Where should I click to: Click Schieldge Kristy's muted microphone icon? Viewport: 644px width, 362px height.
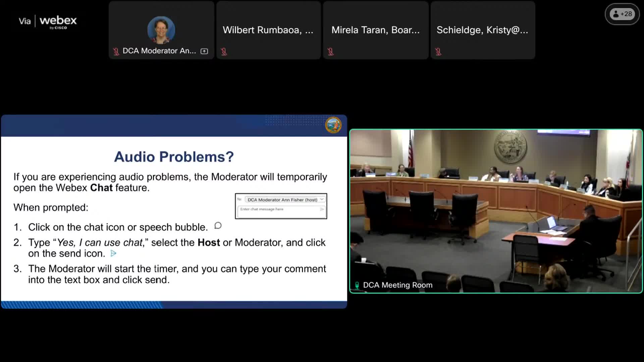pos(438,52)
